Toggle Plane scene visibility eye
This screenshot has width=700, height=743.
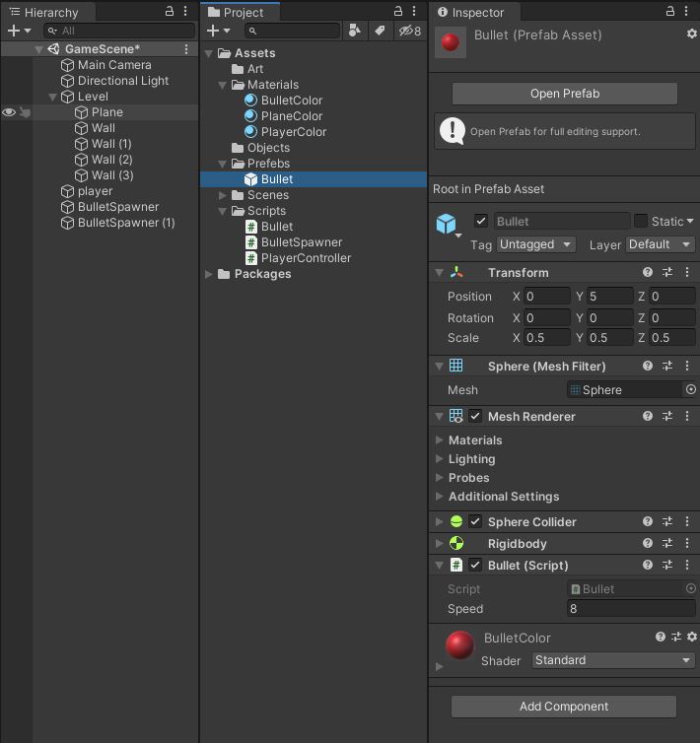[x=9, y=112]
